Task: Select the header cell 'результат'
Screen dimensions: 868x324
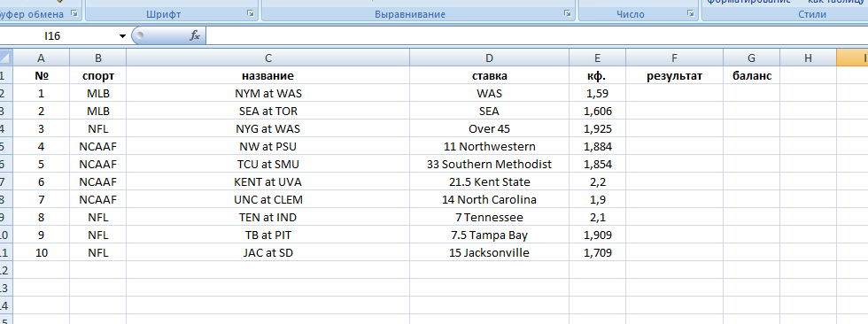Action: coord(674,76)
